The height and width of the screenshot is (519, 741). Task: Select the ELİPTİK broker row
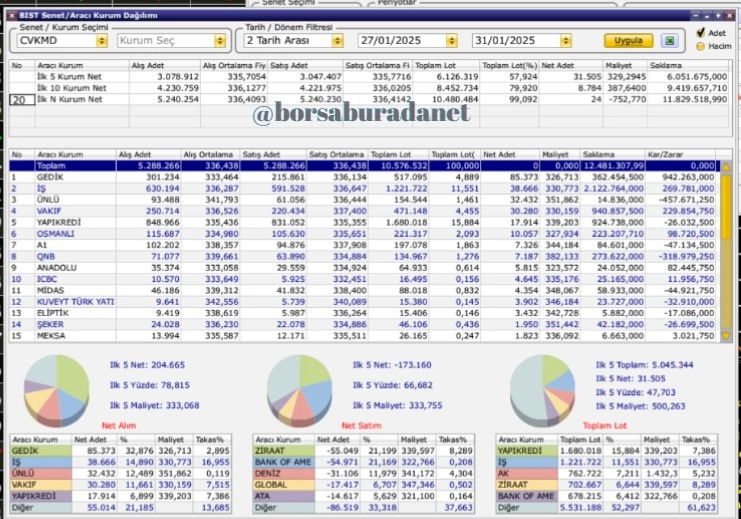point(364,313)
